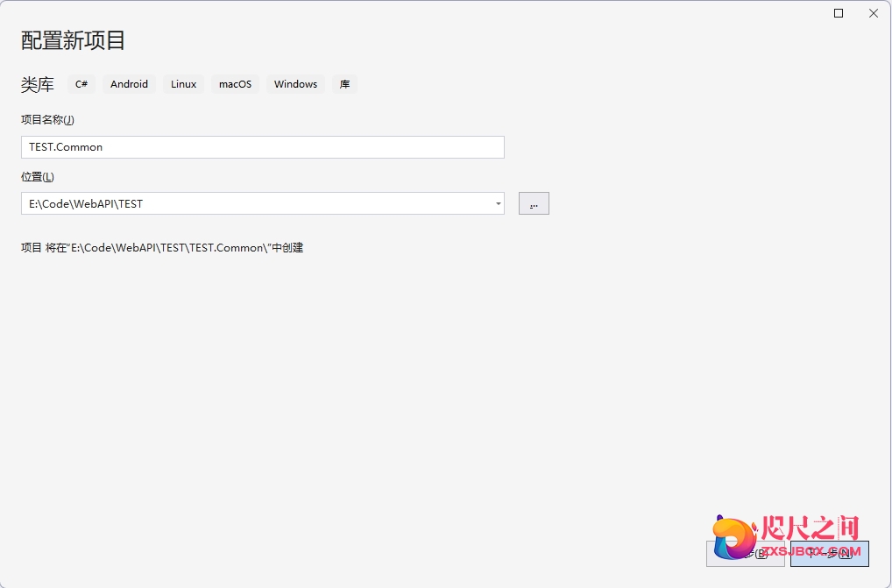Select the Linux tag
Screen dimensions: 892x588
pyautogui.click(x=183, y=84)
